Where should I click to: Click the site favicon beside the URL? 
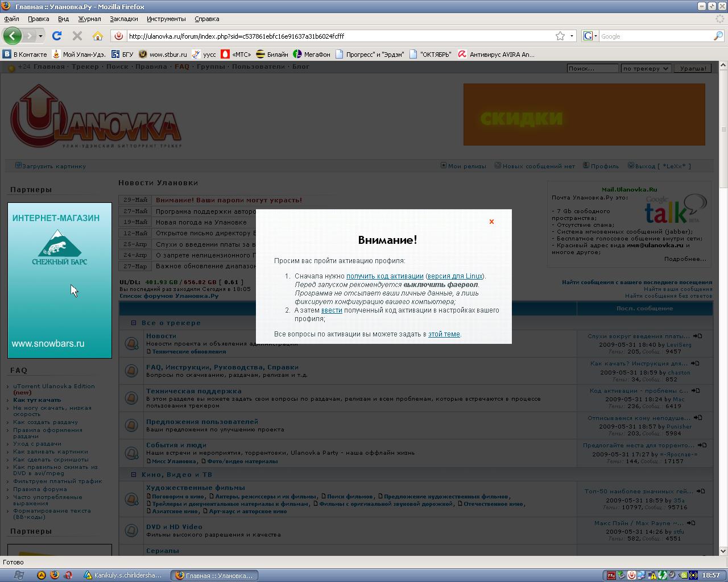click(119, 36)
